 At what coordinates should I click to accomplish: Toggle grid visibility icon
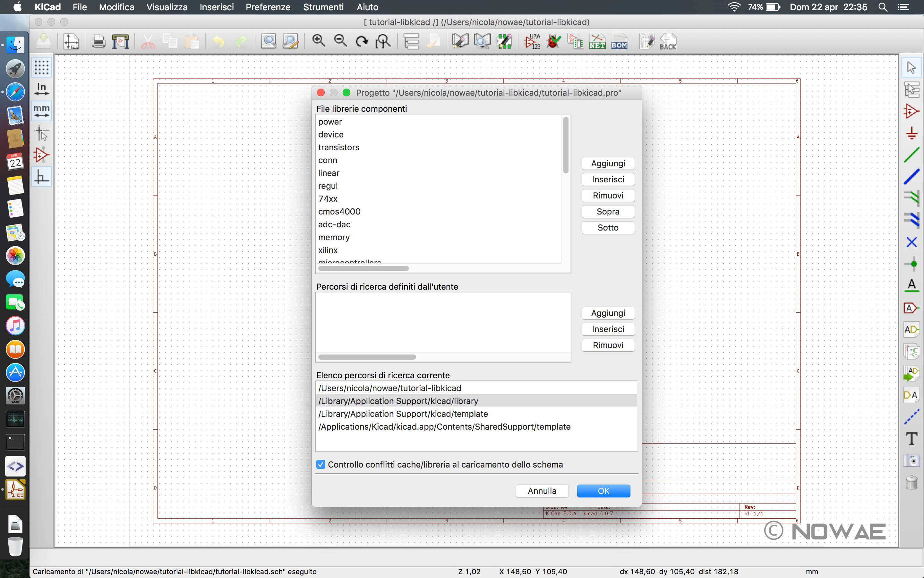42,67
